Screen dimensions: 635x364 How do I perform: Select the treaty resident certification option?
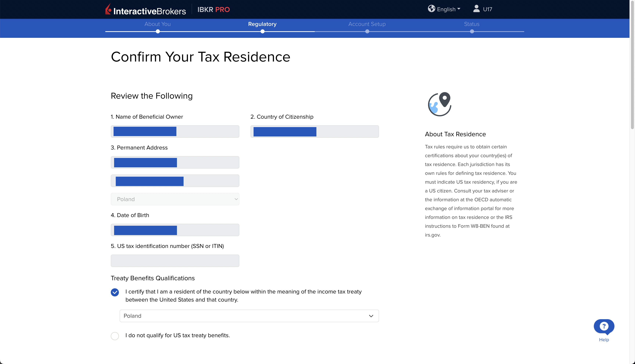pyautogui.click(x=115, y=292)
